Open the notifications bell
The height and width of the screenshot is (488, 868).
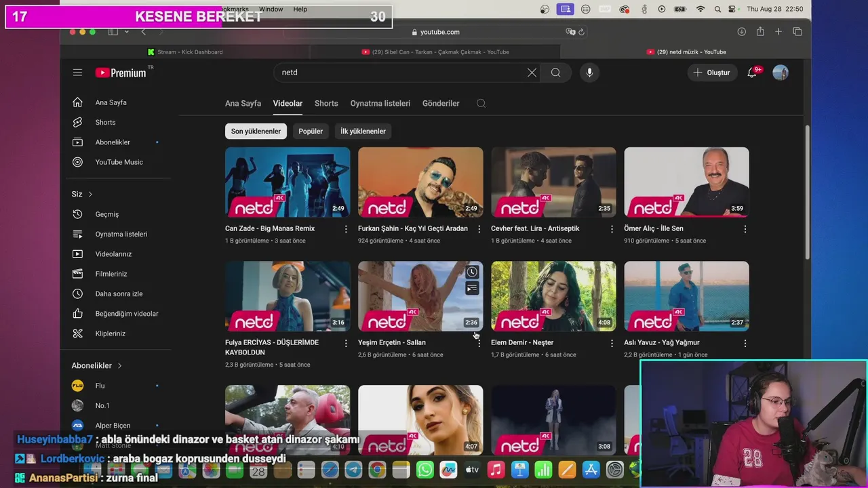752,73
